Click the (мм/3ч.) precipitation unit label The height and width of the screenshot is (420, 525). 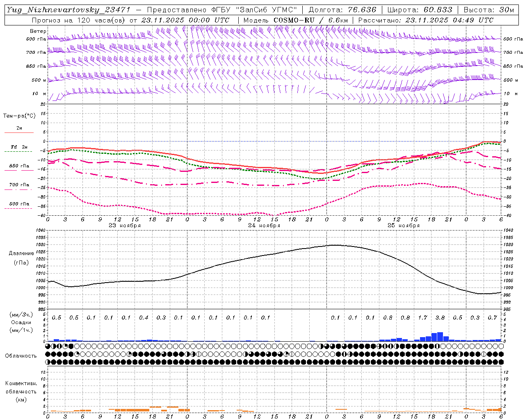pos(21,315)
